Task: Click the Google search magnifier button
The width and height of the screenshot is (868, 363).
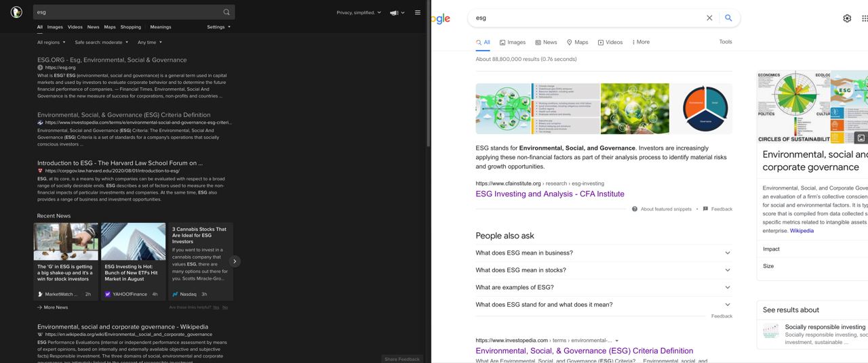Action: point(728,18)
